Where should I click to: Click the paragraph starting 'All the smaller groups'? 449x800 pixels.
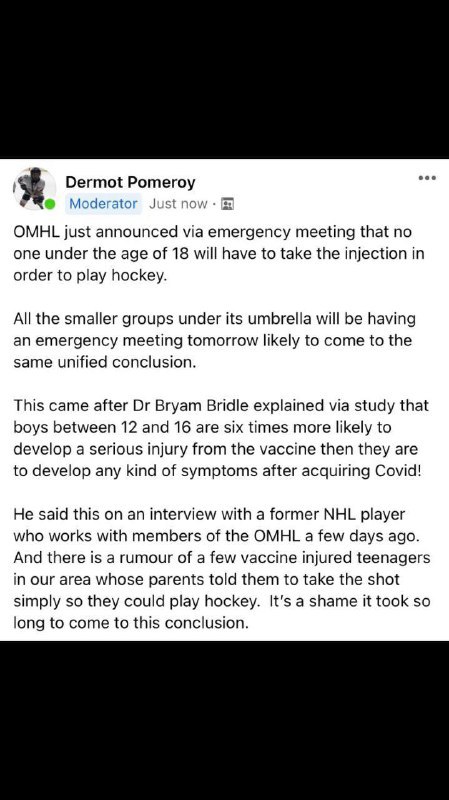215,340
